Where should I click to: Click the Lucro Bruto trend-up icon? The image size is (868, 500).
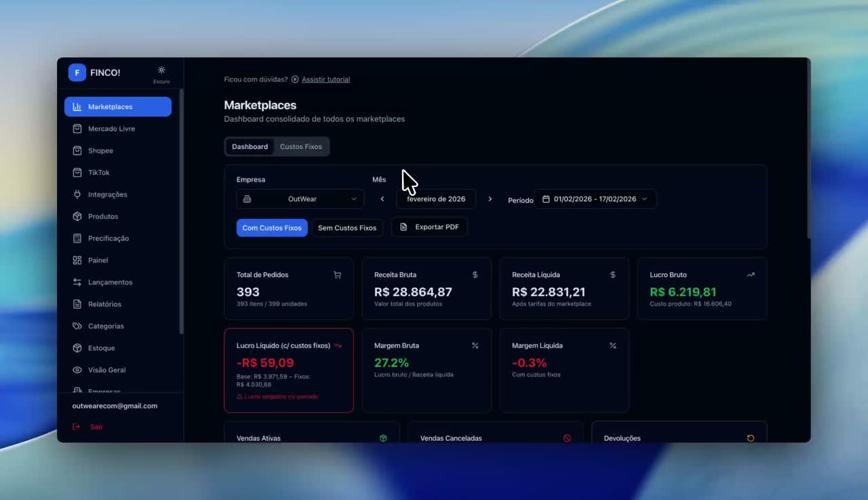point(751,275)
